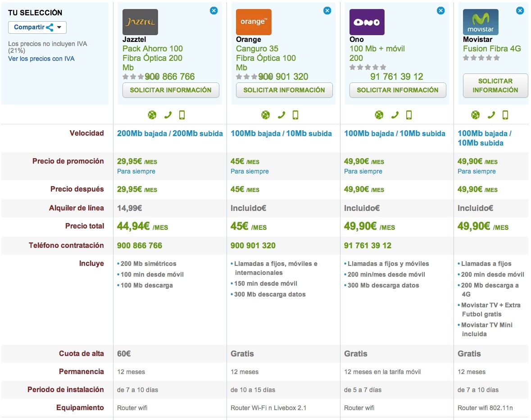Screen dimensions: 531x420
Task: Request information for Ono plan
Action: (398, 90)
